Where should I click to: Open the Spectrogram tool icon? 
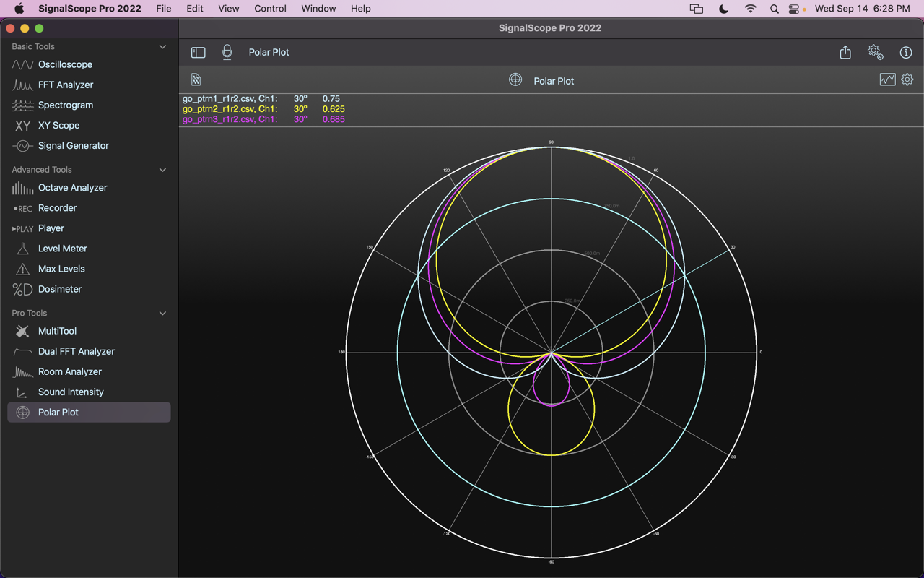click(x=22, y=105)
